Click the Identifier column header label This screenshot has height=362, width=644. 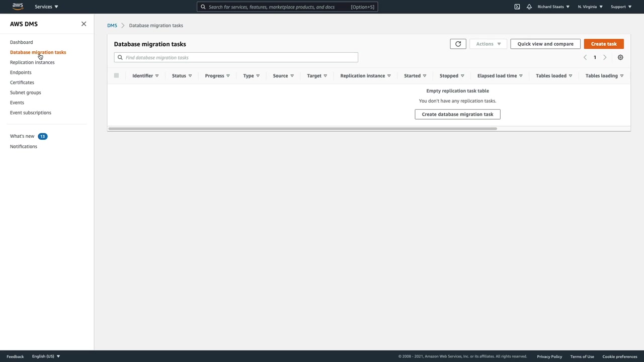(142, 76)
